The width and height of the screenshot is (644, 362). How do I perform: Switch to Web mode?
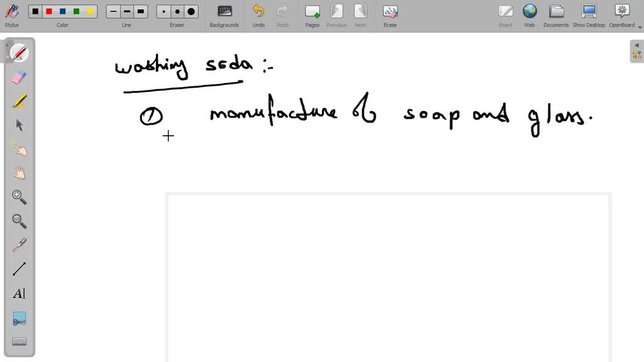530,14
